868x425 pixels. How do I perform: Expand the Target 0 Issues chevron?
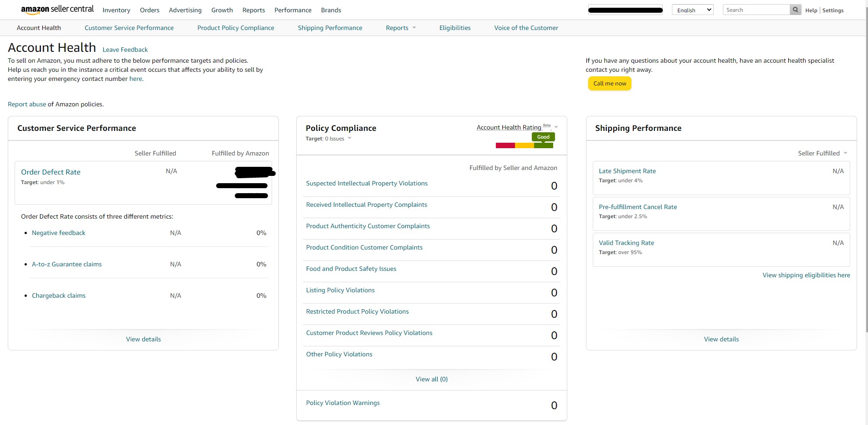tap(349, 139)
